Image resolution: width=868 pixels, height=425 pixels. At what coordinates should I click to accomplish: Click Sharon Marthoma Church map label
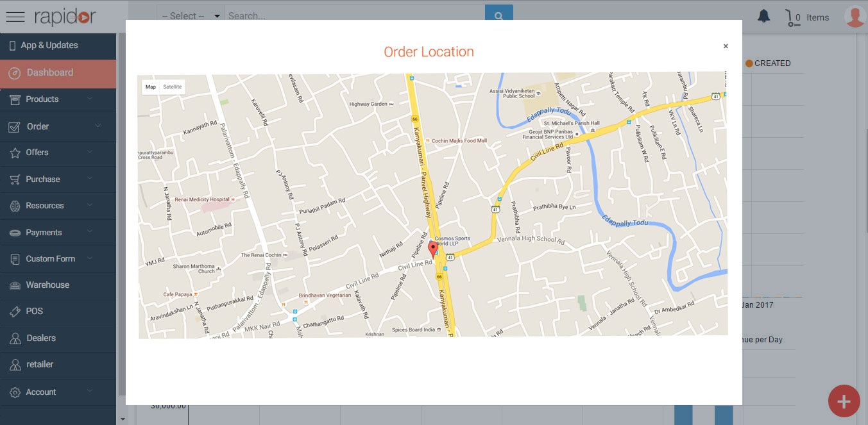pos(197,269)
